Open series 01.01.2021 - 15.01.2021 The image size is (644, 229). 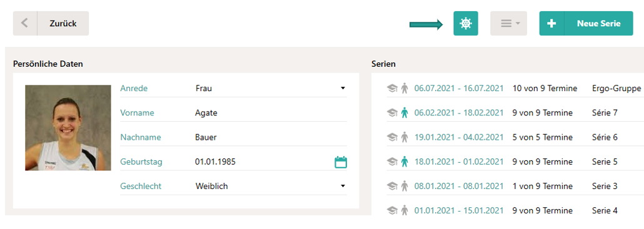pyautogui.click(x=459, y=210)
